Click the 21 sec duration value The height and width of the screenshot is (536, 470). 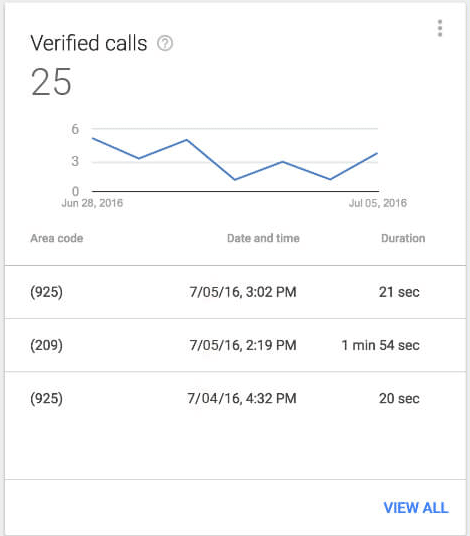click(399, 292)
